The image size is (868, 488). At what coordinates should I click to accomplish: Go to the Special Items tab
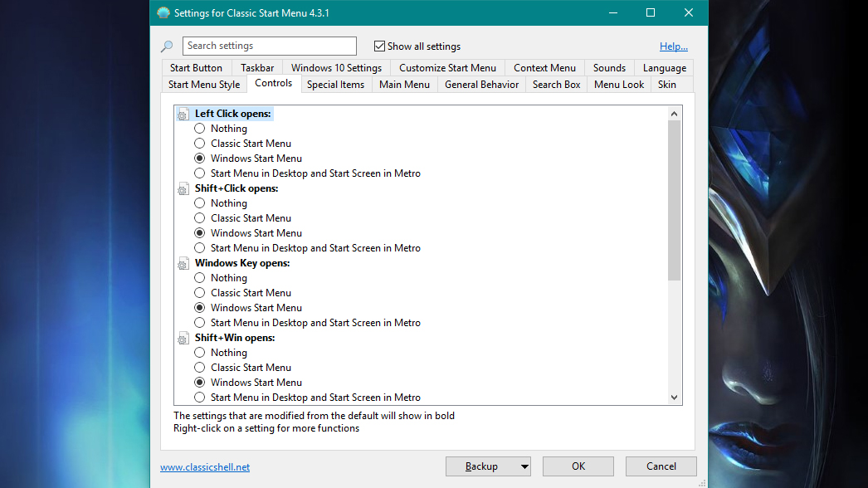point(335,84)
